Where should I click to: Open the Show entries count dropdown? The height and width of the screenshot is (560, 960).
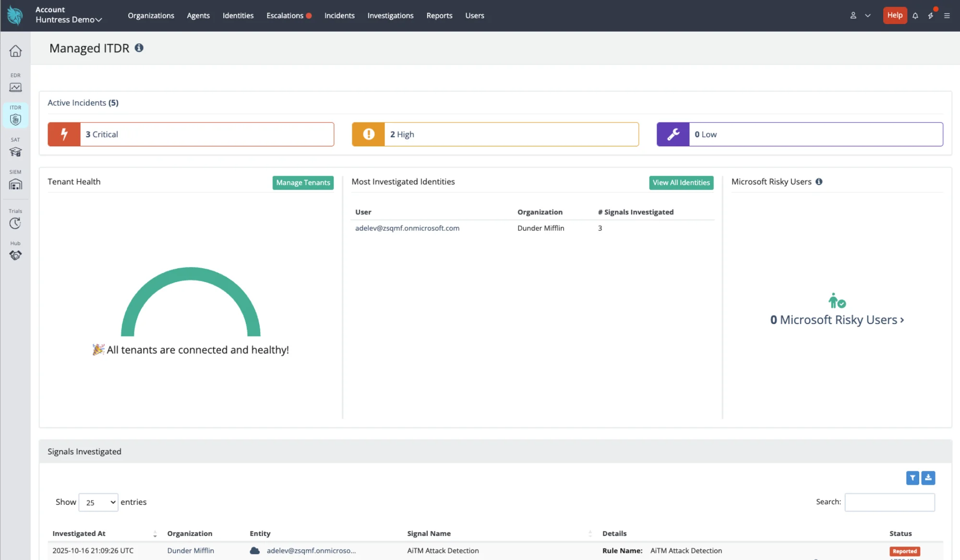click(98, 502)
